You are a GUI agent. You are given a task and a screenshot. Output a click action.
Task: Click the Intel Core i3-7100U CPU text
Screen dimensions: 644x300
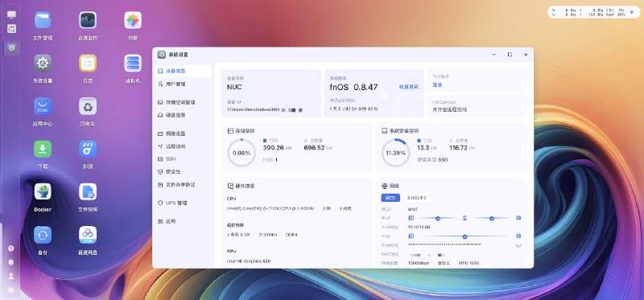click(271, 208)
